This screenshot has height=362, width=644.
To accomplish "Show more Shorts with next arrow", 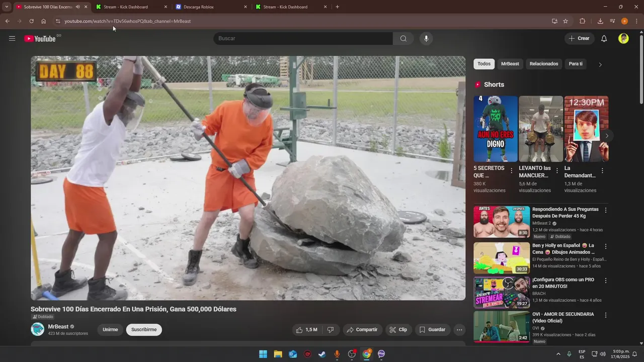I will click(x=607, y=136).
